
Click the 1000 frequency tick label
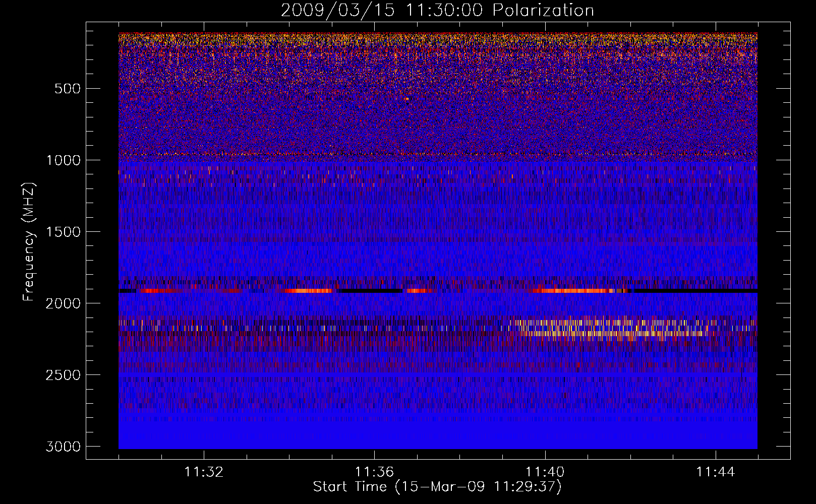(63, 160)
